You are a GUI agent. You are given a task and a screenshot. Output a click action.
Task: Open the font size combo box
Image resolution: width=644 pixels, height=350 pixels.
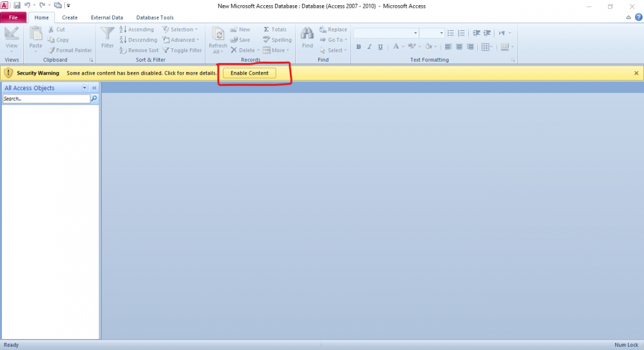click(431, 33)
